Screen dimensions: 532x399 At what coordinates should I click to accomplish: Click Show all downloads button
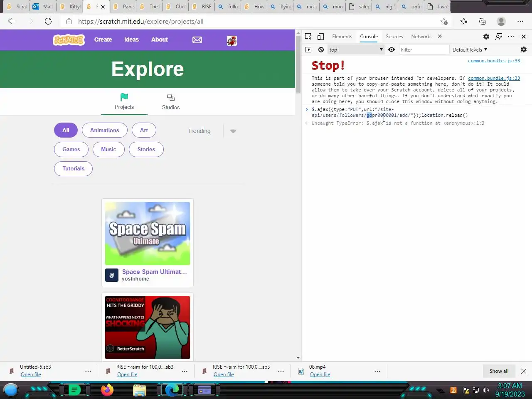click(x=499, y=371)
